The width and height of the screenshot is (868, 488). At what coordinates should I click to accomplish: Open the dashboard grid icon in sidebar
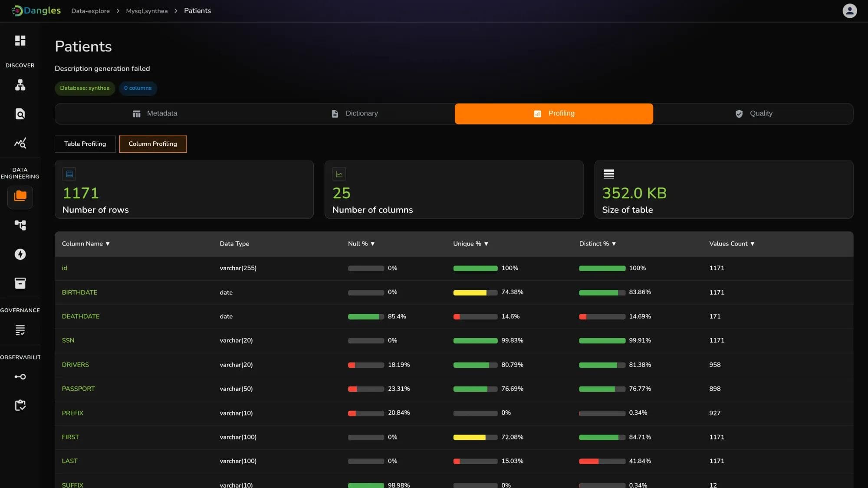(x=20, y=40)
